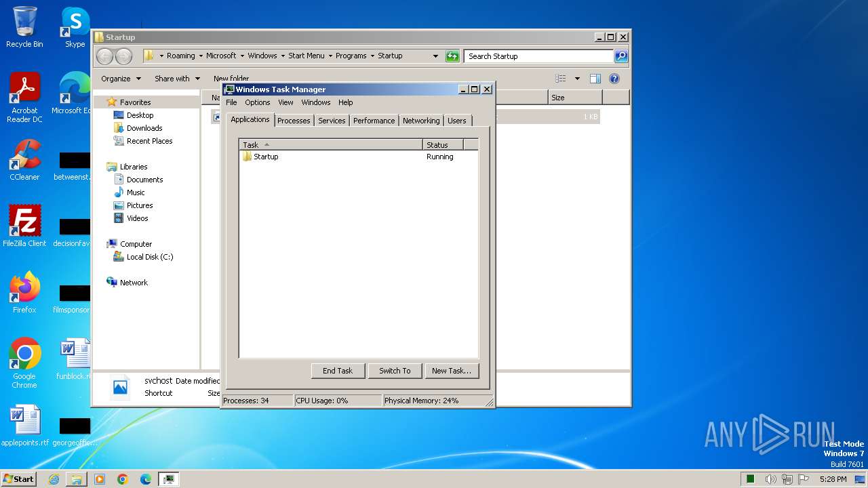Expand the arrow after Microsoft in breadcrumb
This screenshot has width=868, height=488.
point(242,56)
